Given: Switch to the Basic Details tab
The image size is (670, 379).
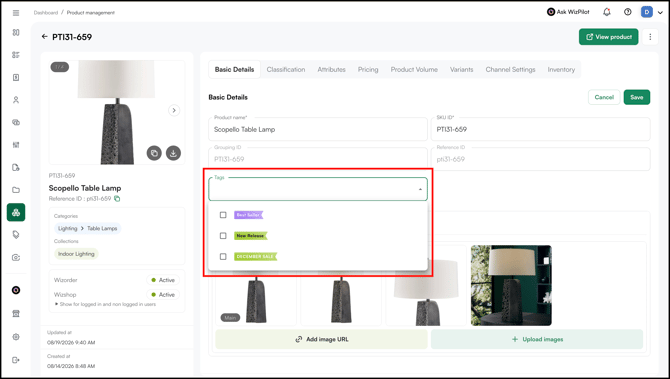Looking at the screenshot, I should tap(234, 69).
